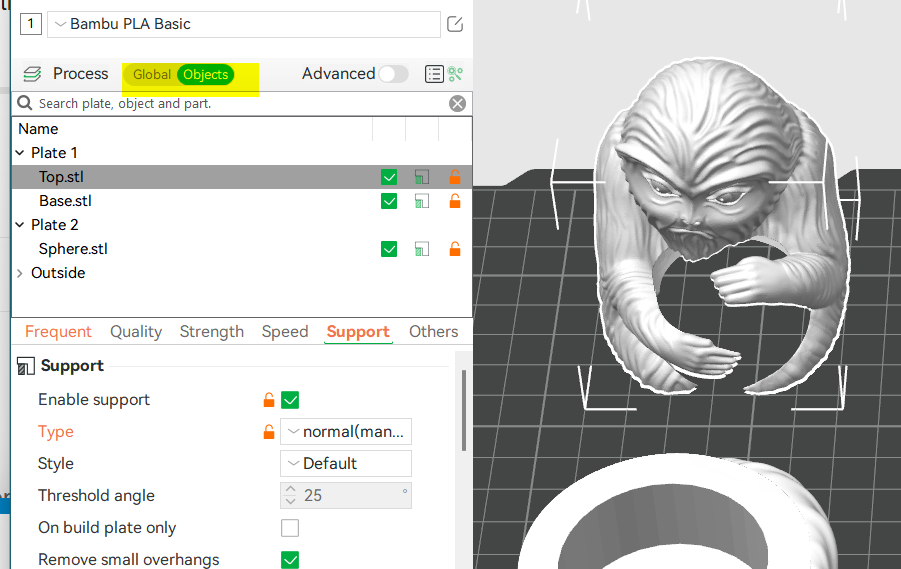Uncheck Remove small overhangs checkbox
901x569 pixels.
(x=290, y=560)
